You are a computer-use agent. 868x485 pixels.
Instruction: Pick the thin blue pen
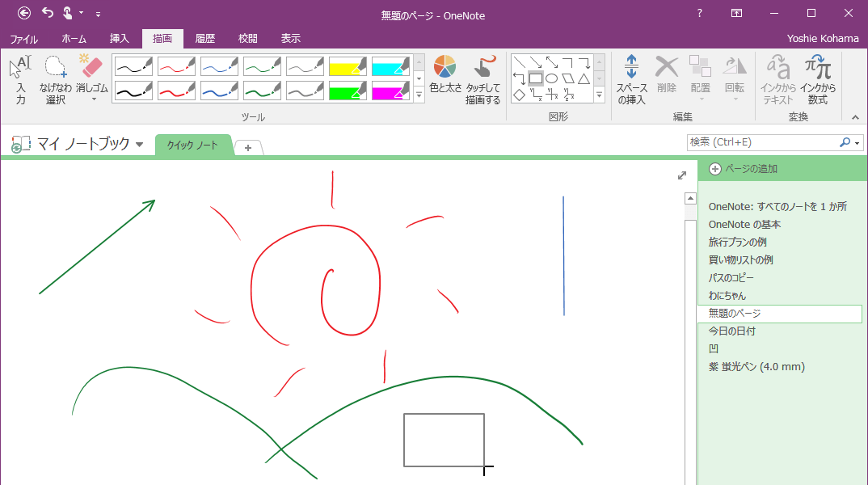pos(219,66)
